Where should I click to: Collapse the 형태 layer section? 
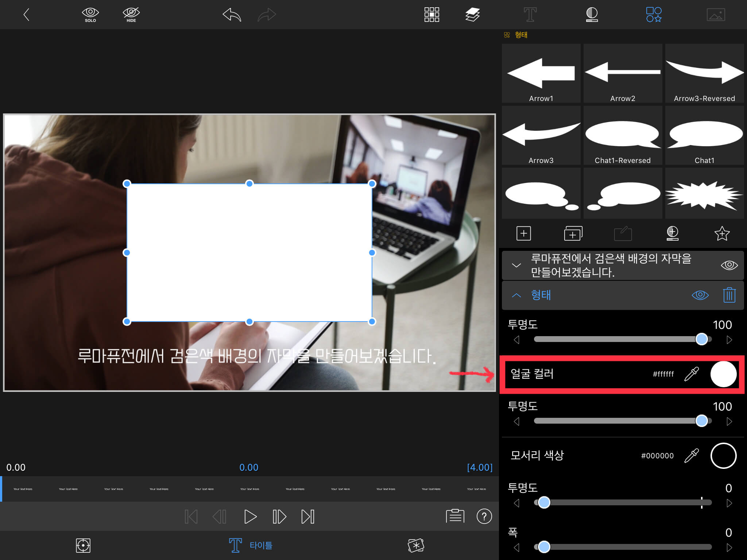[x=516, y=295]
